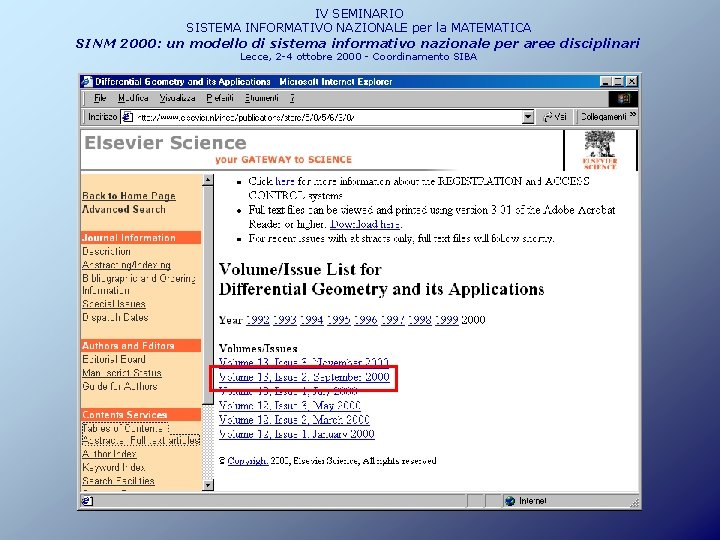Click the Journal Information section header

pos(141,238)
